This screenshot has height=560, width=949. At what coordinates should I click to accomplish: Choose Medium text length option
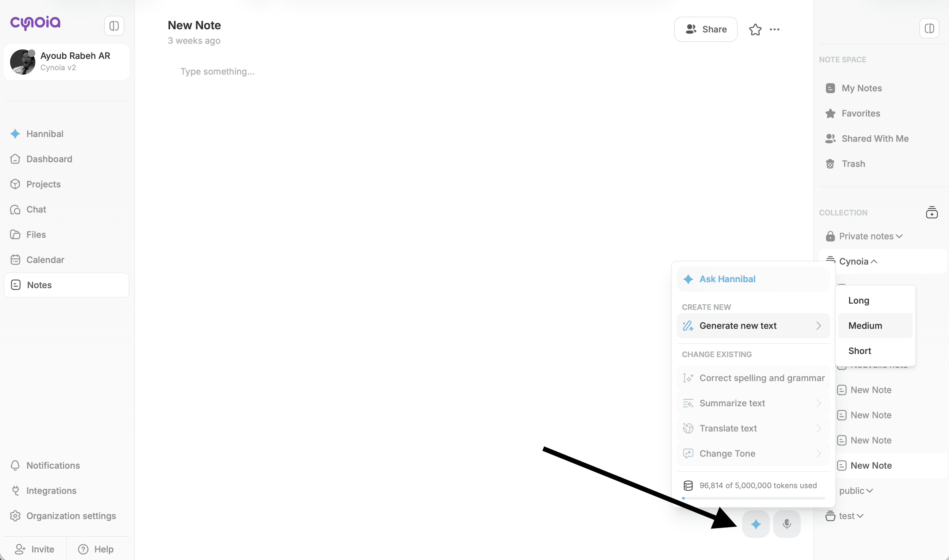coord(865,326)
